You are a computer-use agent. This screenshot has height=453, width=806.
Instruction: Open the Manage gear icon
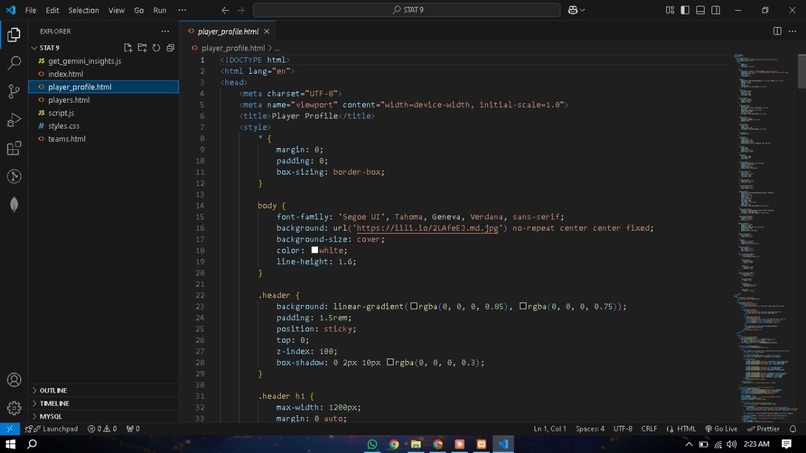pos(14,408)
